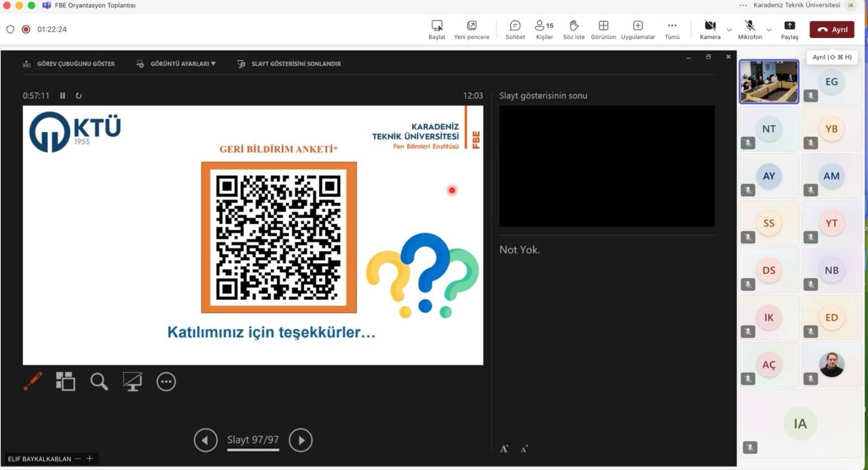Image resolution: width=868 pixels, height=470 pixels.
Task: Click the recording indicator icon
Action: coord(26,29)
